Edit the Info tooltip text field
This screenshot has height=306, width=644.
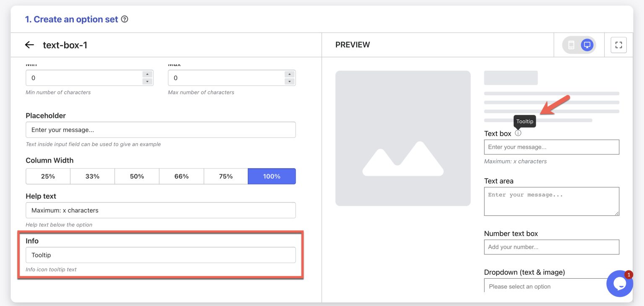pyautogui.click(x=161, y=255)
